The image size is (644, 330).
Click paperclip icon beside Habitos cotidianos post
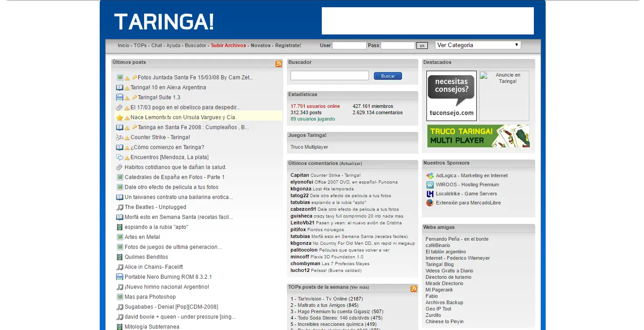(x=120, y=167)
